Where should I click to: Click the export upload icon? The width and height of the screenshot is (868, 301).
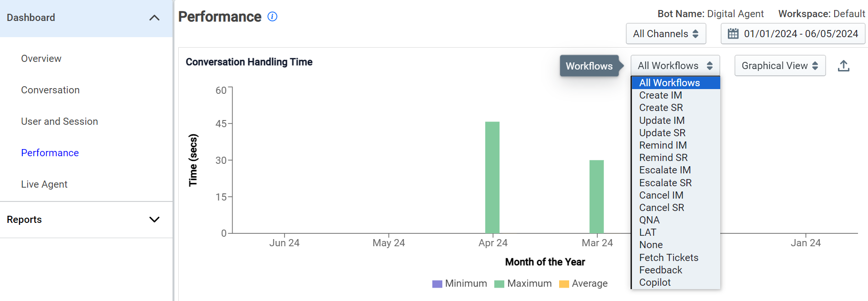coord(843,66)
